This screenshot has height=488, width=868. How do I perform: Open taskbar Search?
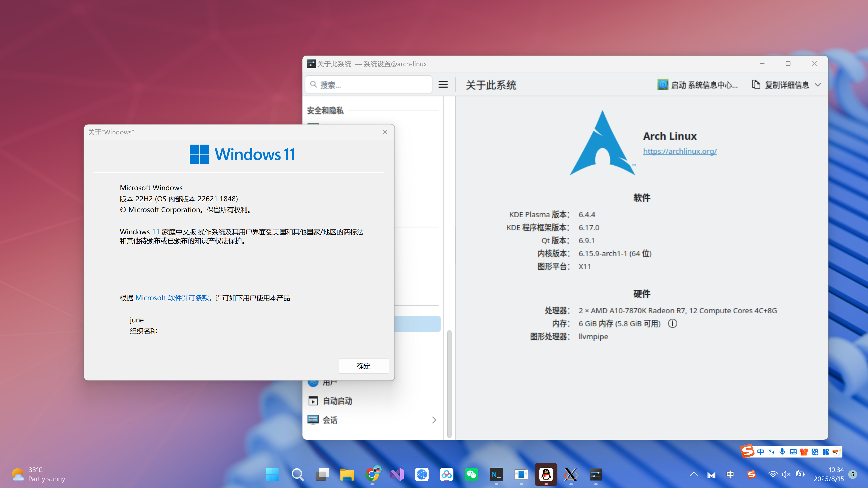[297, 474]
